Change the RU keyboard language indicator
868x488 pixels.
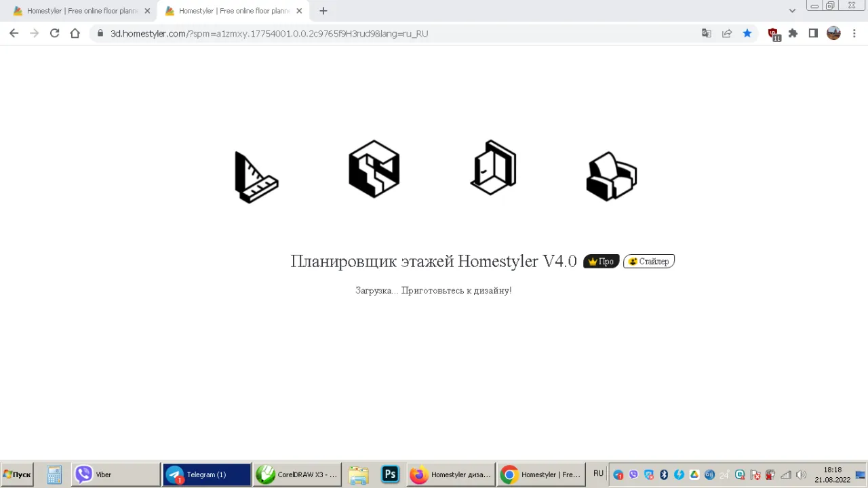pos(598,474)
